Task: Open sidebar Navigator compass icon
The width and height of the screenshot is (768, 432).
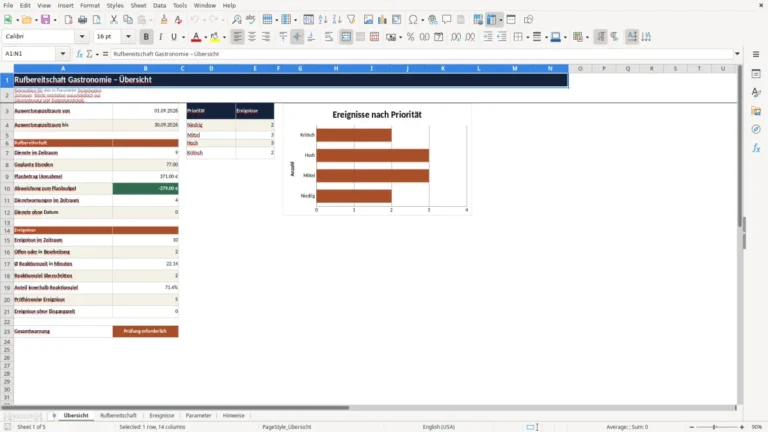Action: pos(756,129)
